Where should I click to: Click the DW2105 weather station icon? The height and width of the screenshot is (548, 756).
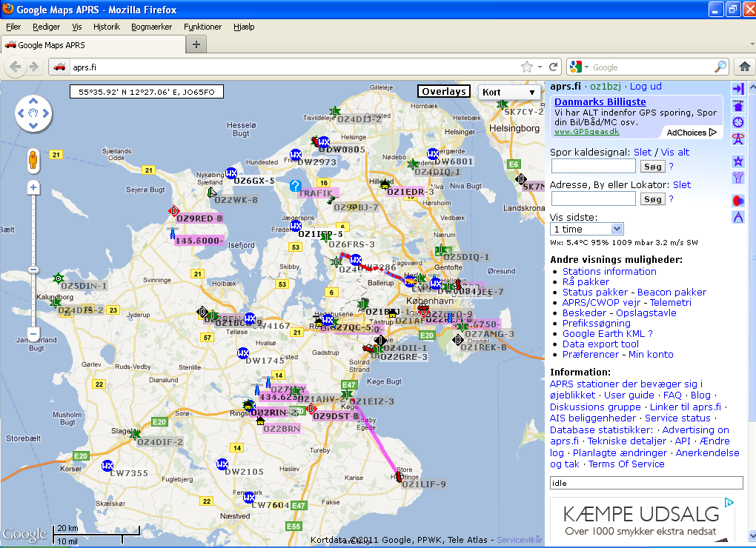point(222,464)
